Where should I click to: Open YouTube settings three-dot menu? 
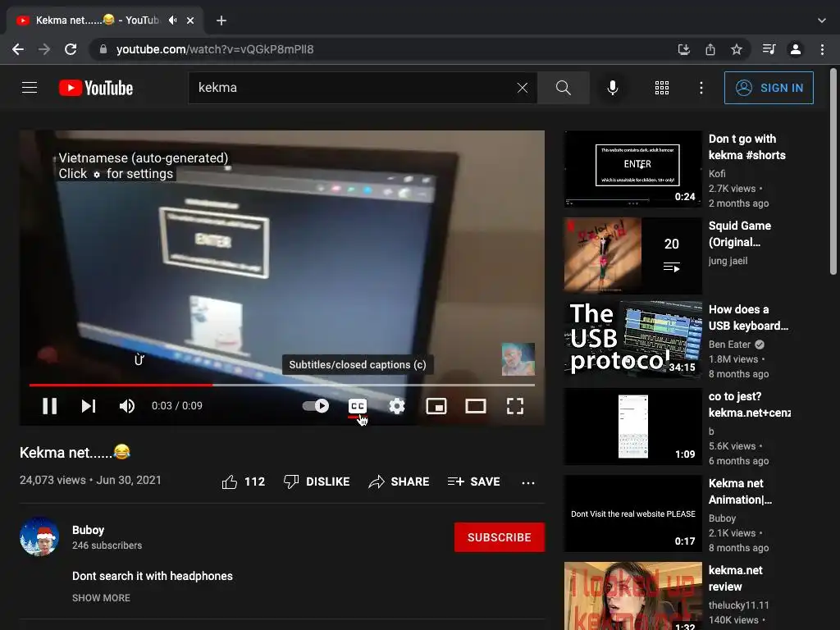tap(701, 88)
